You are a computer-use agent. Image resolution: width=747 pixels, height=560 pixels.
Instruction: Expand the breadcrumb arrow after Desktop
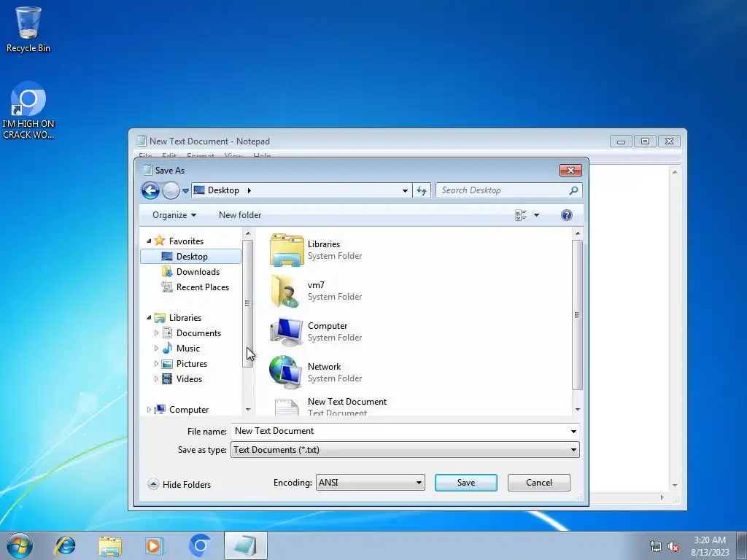point(249,190)
